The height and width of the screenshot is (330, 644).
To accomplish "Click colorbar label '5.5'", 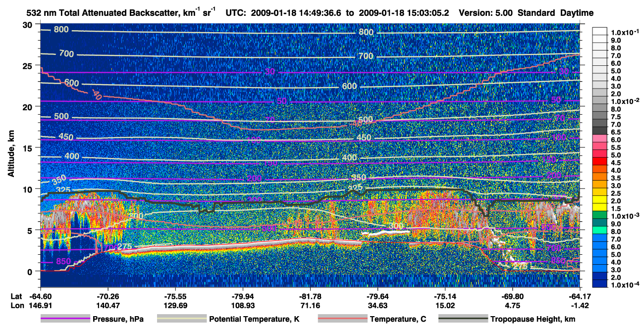I will click(616, 147).
